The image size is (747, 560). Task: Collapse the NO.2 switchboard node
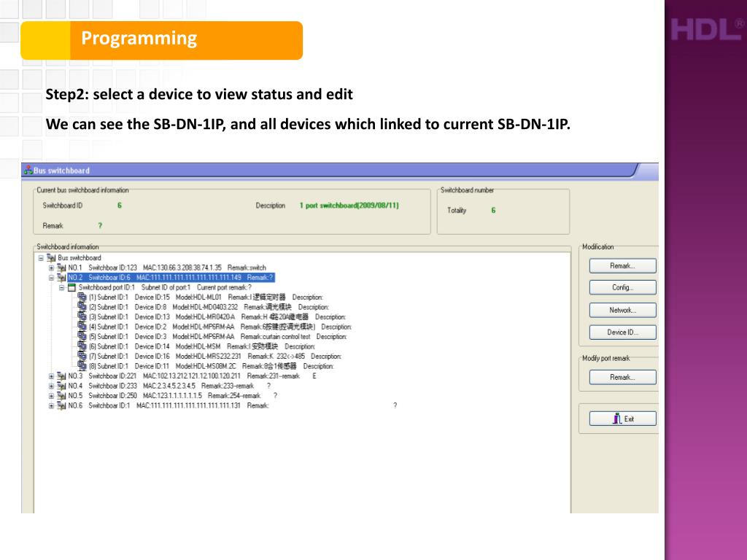click(52, 278)
